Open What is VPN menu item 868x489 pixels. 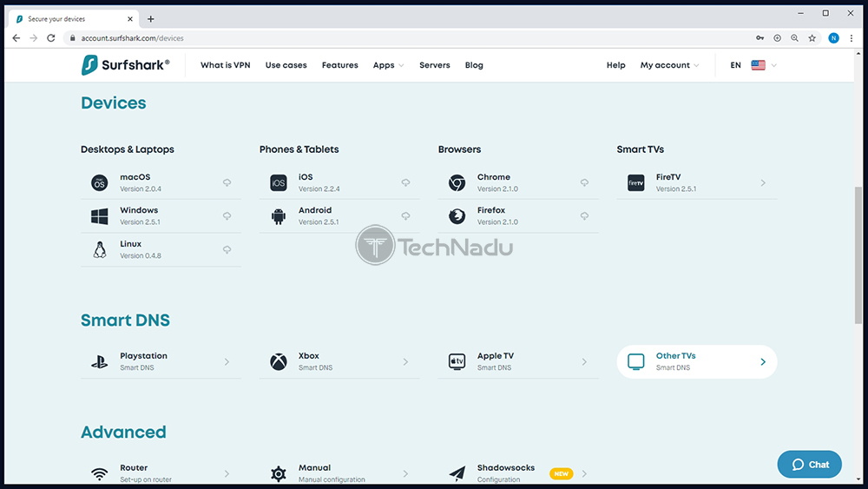pyautogui.click(x=226, y=65)
